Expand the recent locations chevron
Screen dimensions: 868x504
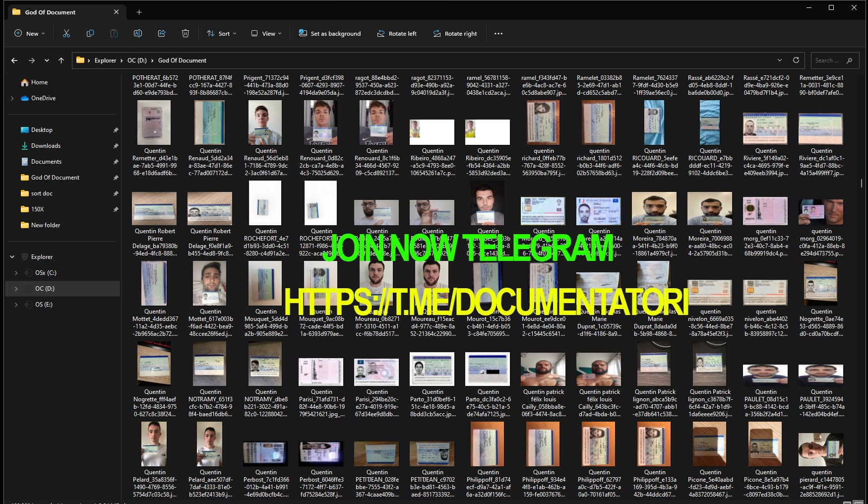click(x=47, y=61)
